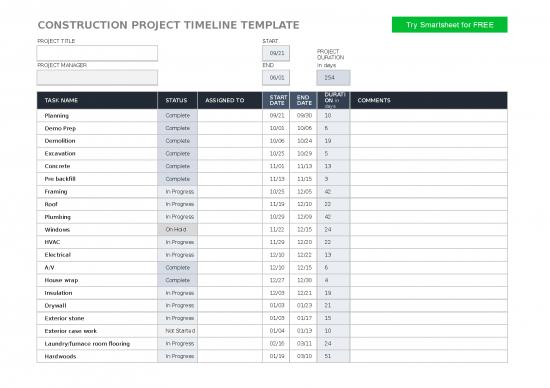Select the Demo Prep task name cell
Viewport: 550px width, 388px height.
(97, 128)
